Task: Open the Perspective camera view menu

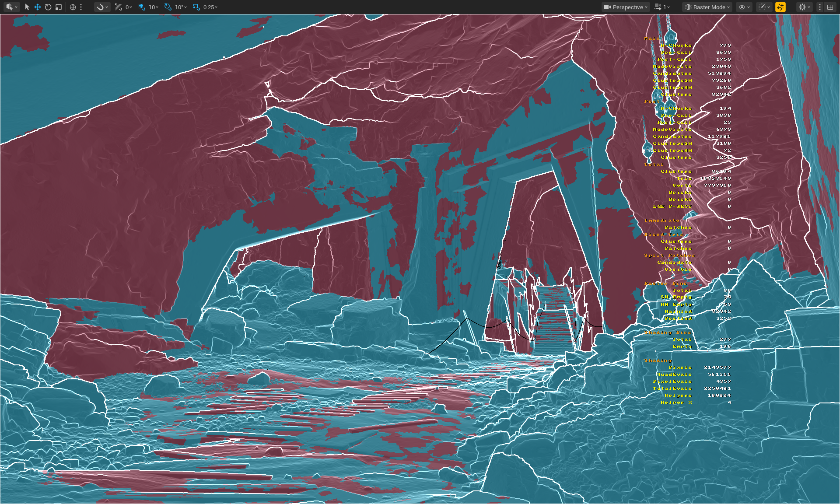Action: 626,7
